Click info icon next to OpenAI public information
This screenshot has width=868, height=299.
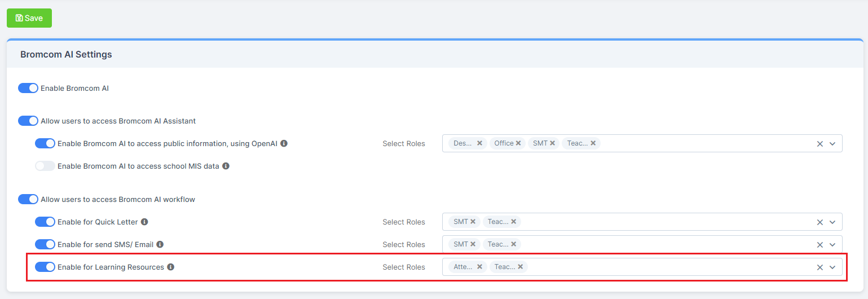pyautogui.click(x=284, y=143)
